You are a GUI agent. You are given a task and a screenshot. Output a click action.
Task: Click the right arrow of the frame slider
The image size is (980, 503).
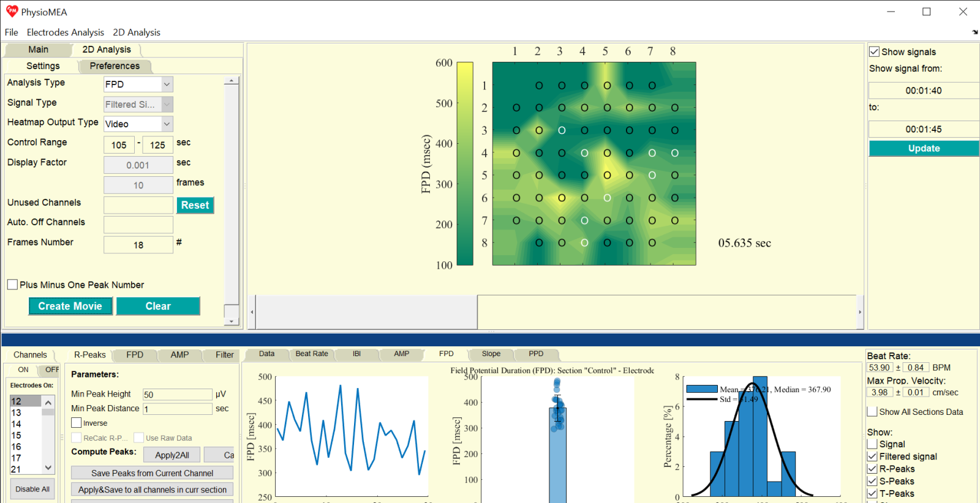pyautogui.click(x=859, y=312)
